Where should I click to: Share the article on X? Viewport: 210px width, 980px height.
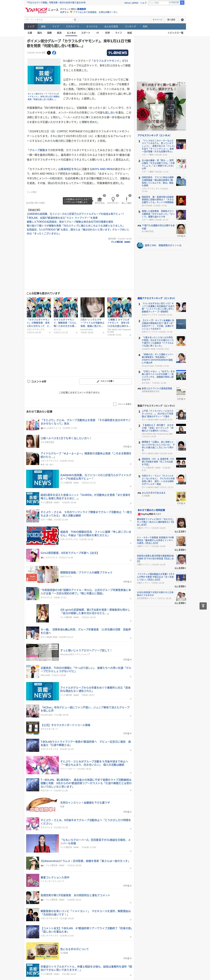(49, 53)
